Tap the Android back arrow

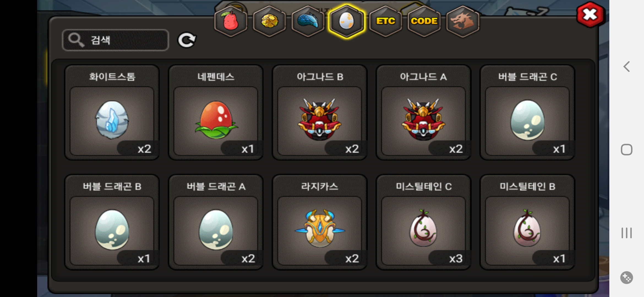[x=627, y=67]
